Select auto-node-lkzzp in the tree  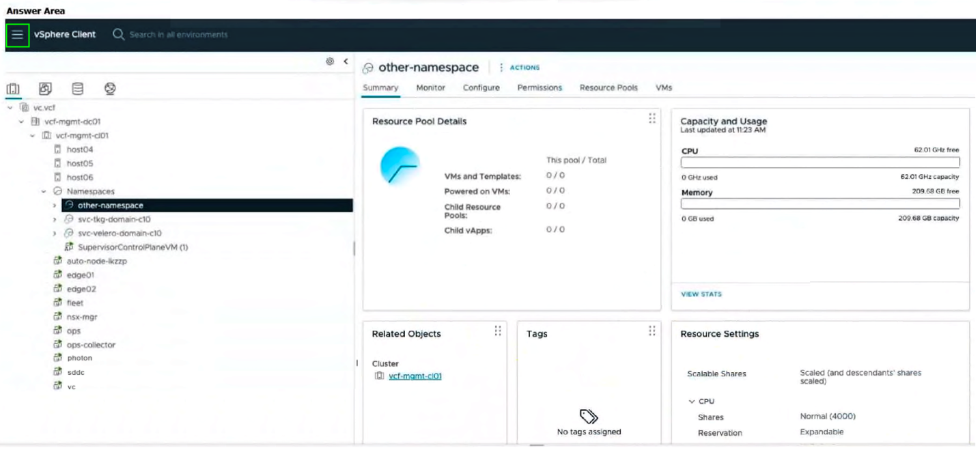[97, 261]
